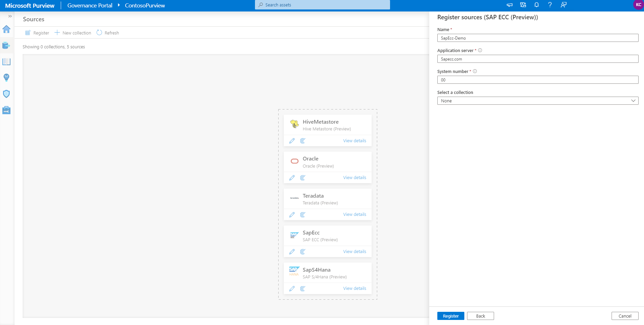Screen dimensions: 644x325
Task: Show System number info tooltip icon
Action: click(475, 71)
